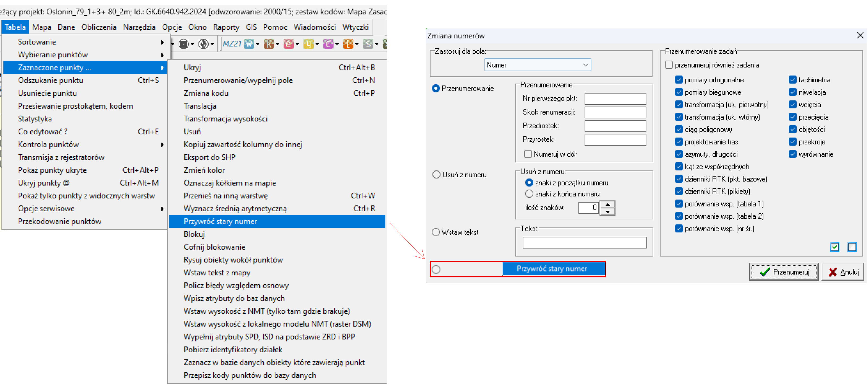Choose 'znaki z początku numeru' option
This screenshot has height=385, width=868.
[x=529, y=183]
